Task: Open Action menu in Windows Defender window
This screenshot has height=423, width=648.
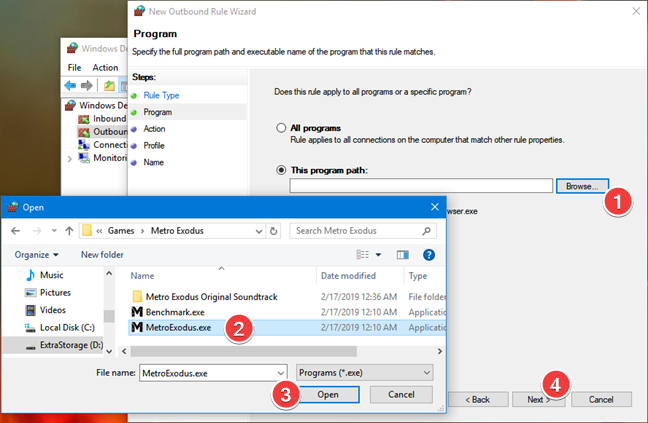Action: tap(105, 67)
